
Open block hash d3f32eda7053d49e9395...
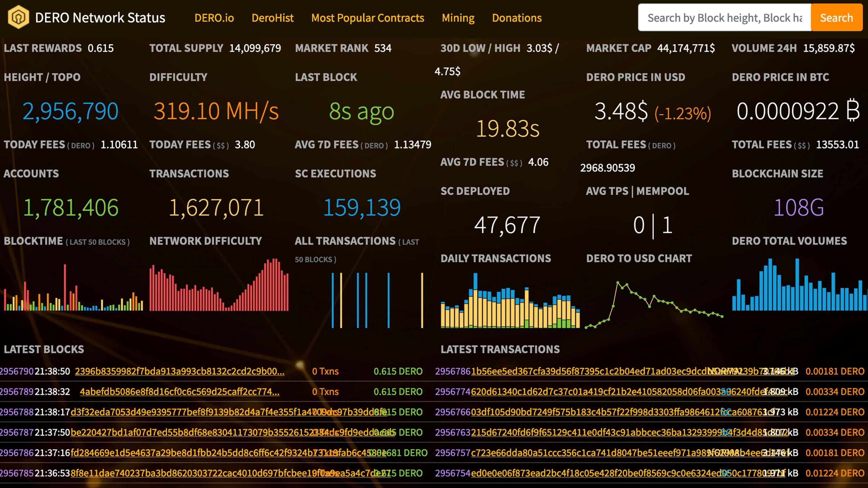pos(228,412)
